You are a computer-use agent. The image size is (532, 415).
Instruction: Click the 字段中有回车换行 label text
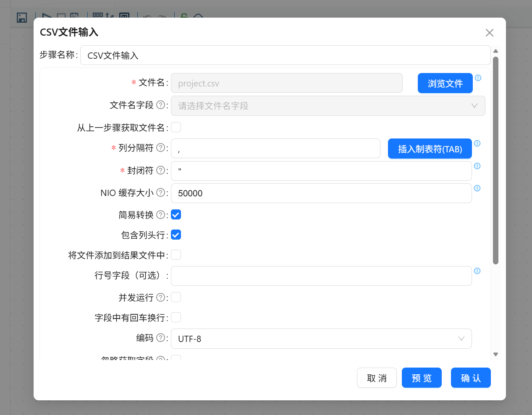pos(130,318)
